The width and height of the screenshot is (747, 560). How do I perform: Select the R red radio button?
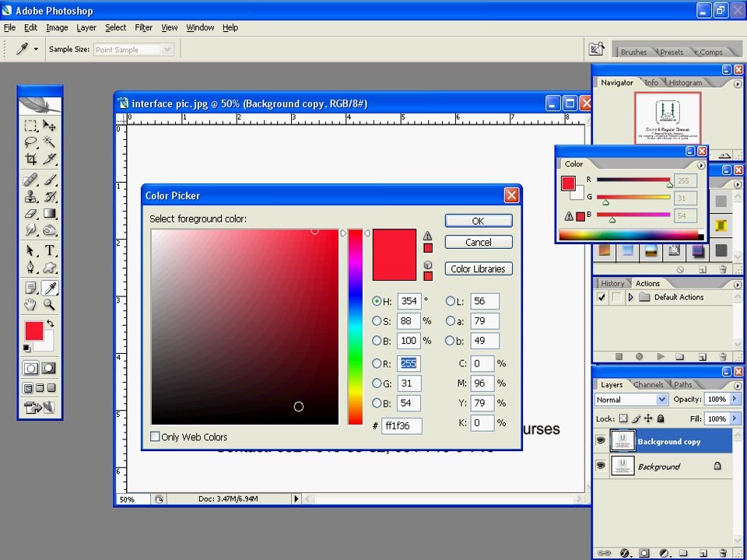pyautogui.click(x=377, y=363)
